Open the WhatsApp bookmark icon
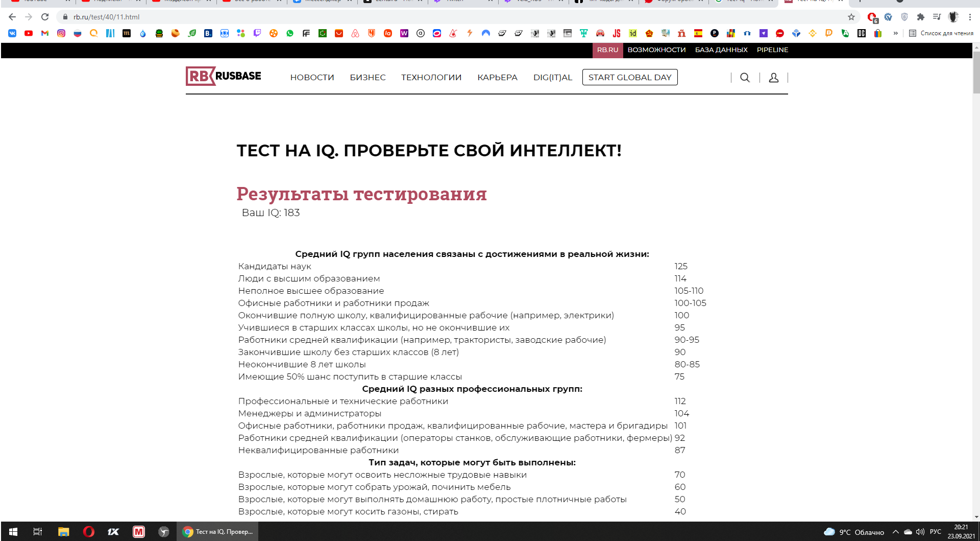The image size is (980, 541). point(290,33)
